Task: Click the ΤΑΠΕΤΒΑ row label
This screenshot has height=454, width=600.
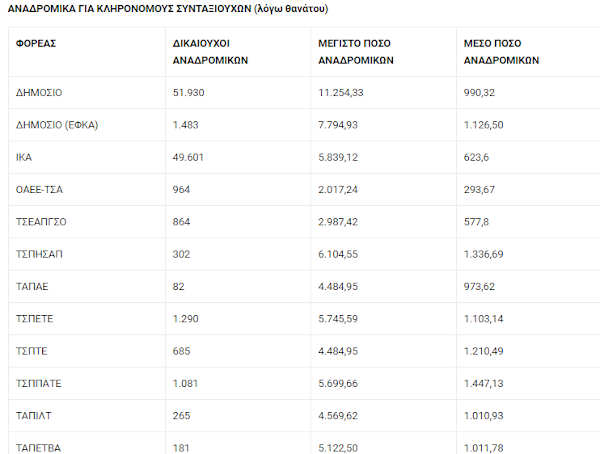Action: (38, 448)
